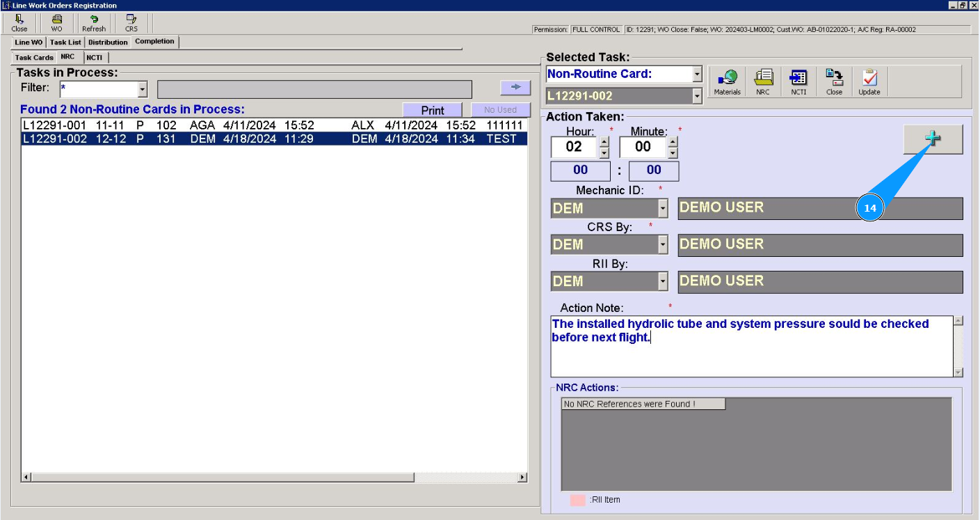This screenshot has height=520, width=980.
Task: Click into the Action Note text area
Action: (x=751, y=347)
